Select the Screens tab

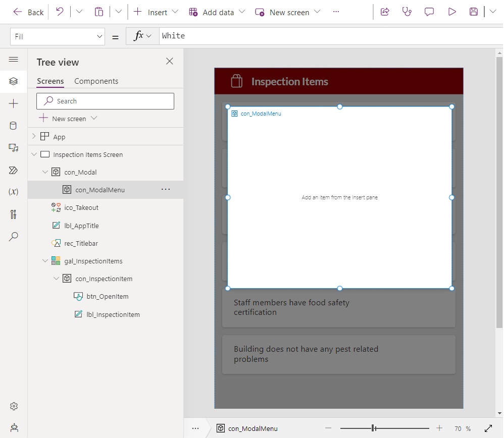(x=50, y=81)
